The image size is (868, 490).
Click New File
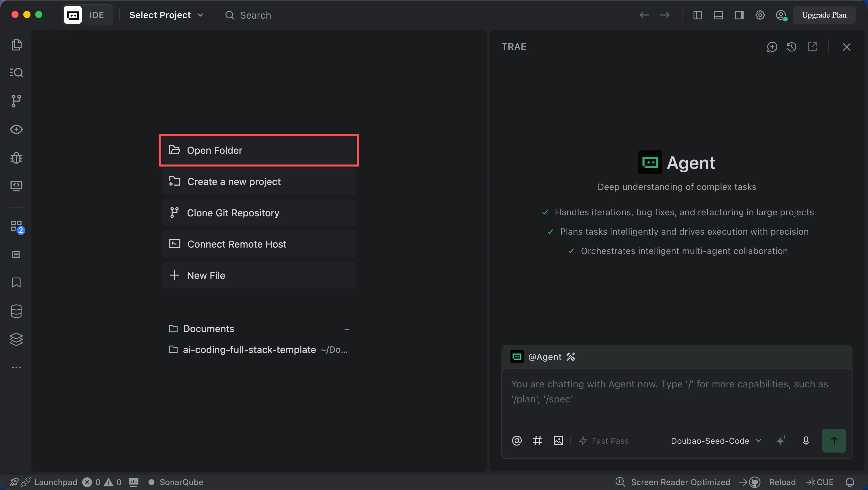click(259, 275)
